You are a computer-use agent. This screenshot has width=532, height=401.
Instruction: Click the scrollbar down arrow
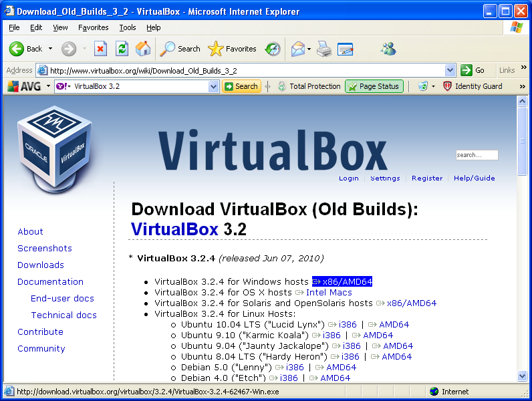click(x=522, y=376)
